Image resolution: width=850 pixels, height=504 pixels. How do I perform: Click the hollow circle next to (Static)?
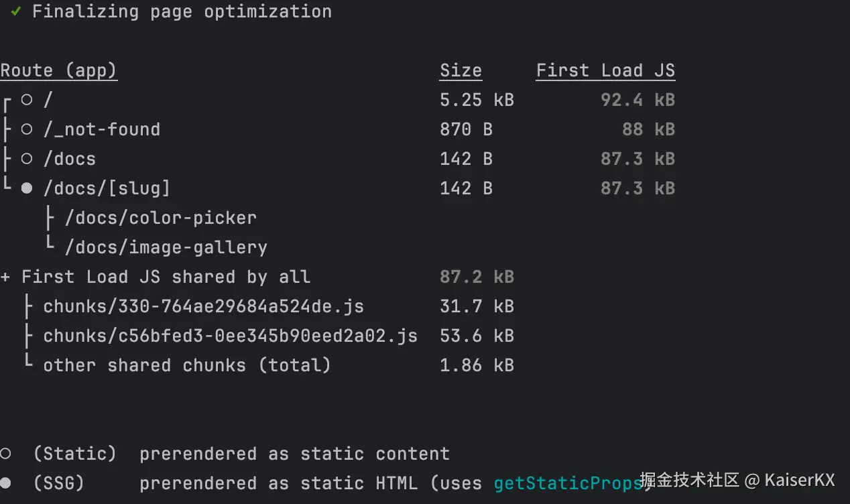pos(5,454)
